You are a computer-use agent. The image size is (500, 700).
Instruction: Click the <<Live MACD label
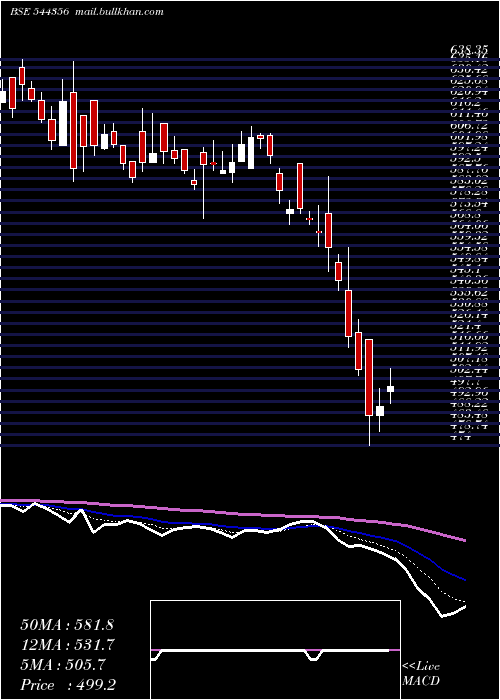pos(421,674)
